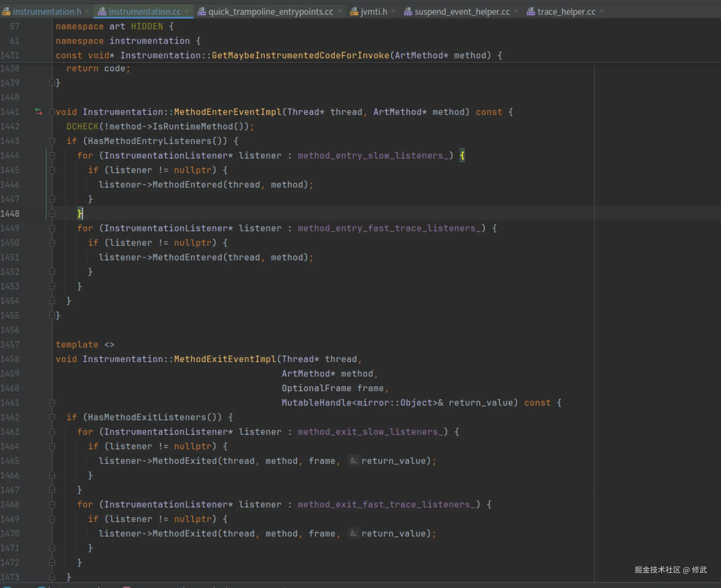Close the instrumentation.h tab
This screenshot has width=721, height=588.
coord(87,11)
